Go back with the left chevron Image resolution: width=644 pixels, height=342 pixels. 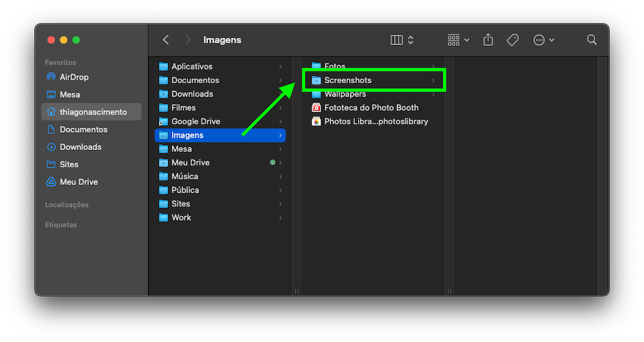pyautogui.click(x=166, y=40)
